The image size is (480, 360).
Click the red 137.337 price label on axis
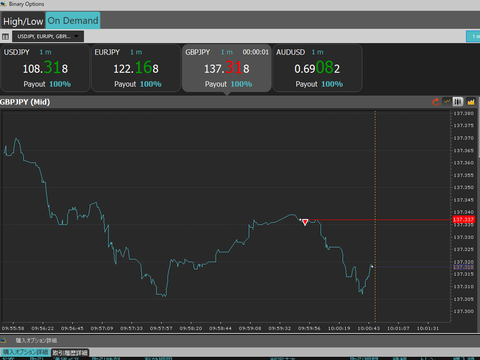463,219
